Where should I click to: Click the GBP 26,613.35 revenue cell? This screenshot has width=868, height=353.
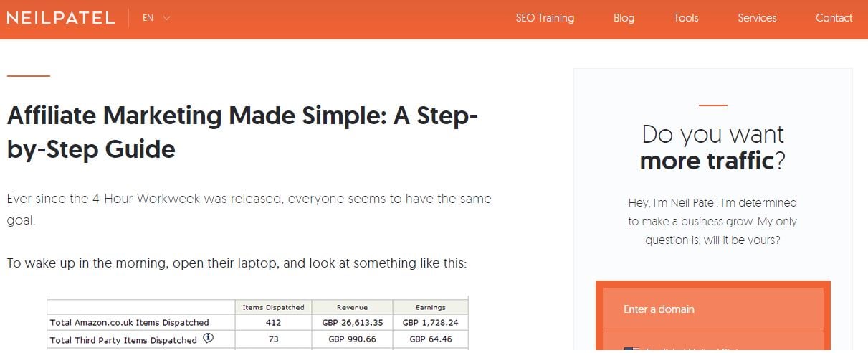coord(352,323)
